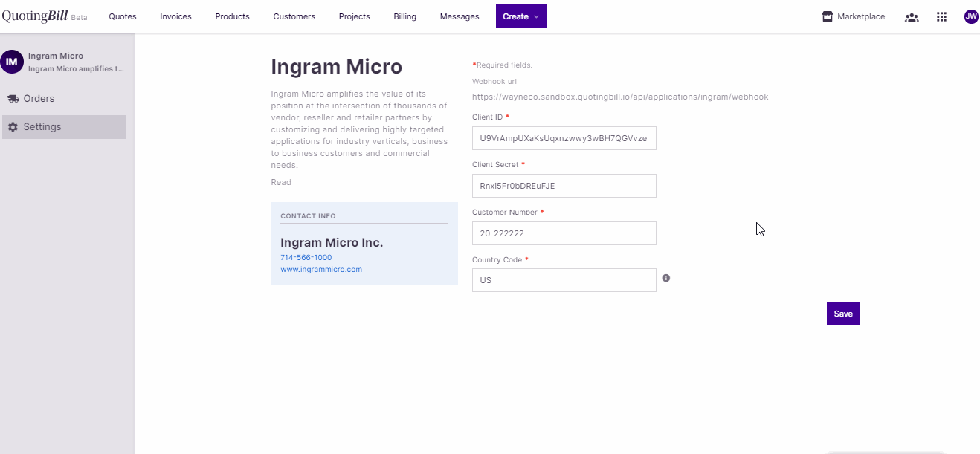
Task: Select the webhook URL text
Action: (620, 97)
